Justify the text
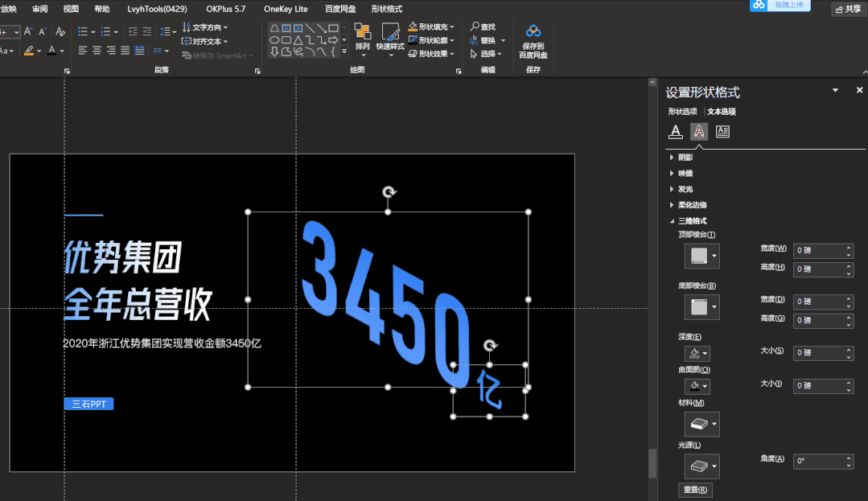 pos(125,51)
